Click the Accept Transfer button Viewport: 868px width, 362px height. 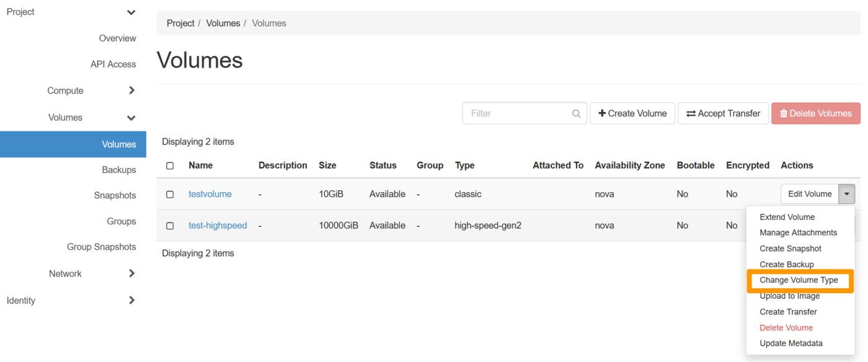click(x=723, y=113)
